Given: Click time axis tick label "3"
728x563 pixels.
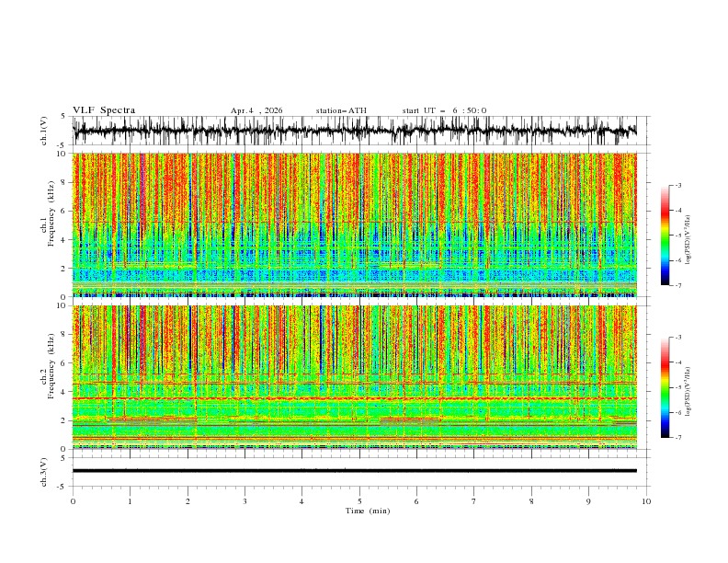Looking at the screenshot, I should (245, 501).
